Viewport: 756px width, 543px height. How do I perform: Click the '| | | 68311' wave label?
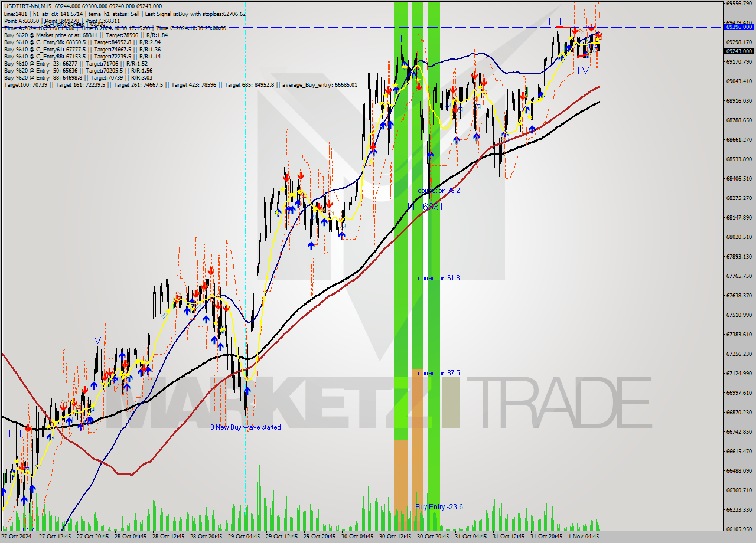429,207
